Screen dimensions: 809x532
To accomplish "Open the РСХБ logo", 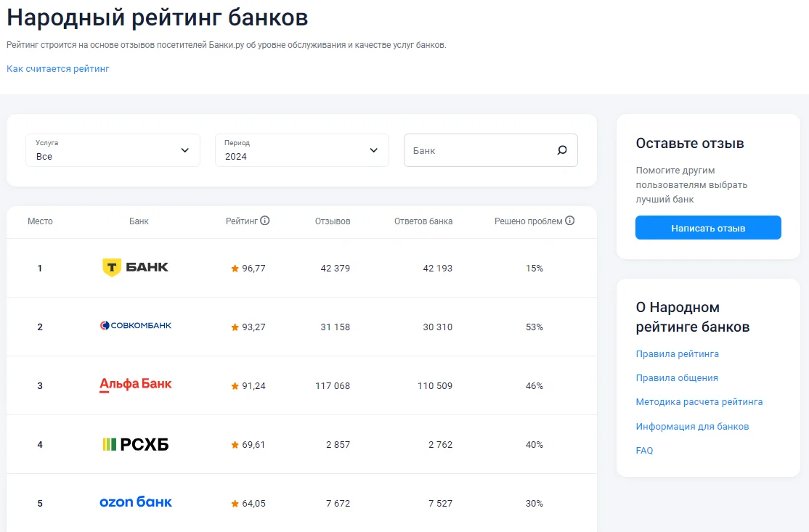I will point(136,444).
